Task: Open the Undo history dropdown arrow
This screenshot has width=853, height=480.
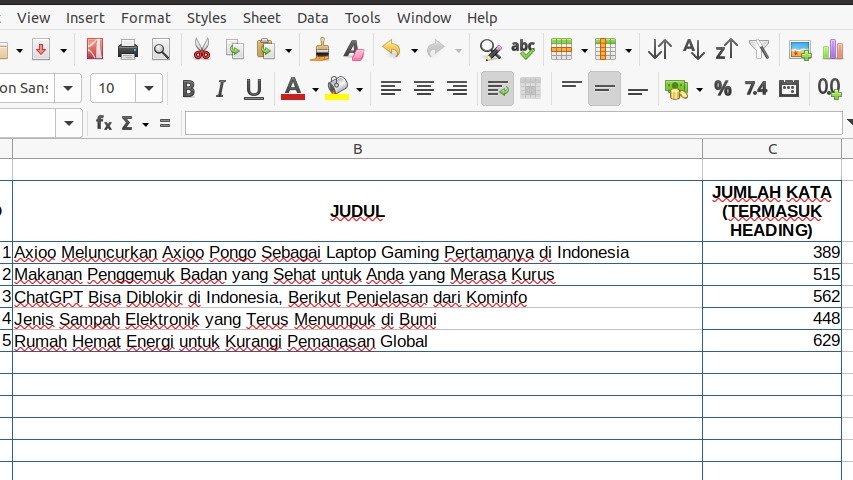Action: click(414, 51)
